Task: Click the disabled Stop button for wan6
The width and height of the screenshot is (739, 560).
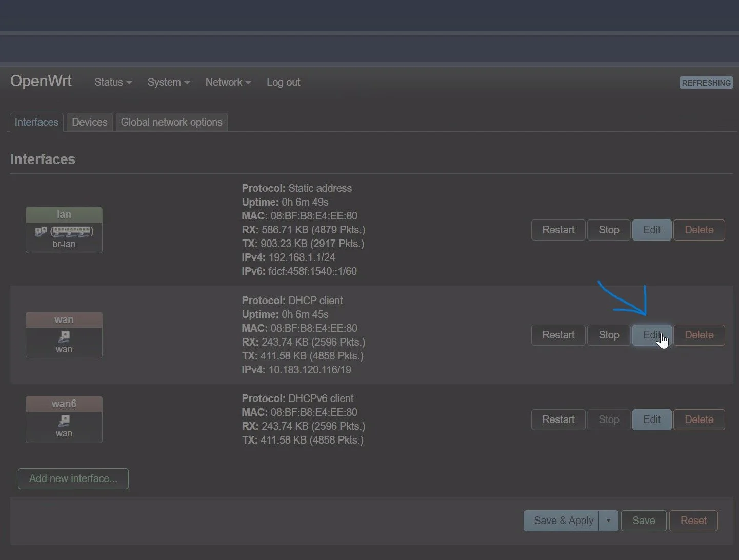Action: pos(609,419)
